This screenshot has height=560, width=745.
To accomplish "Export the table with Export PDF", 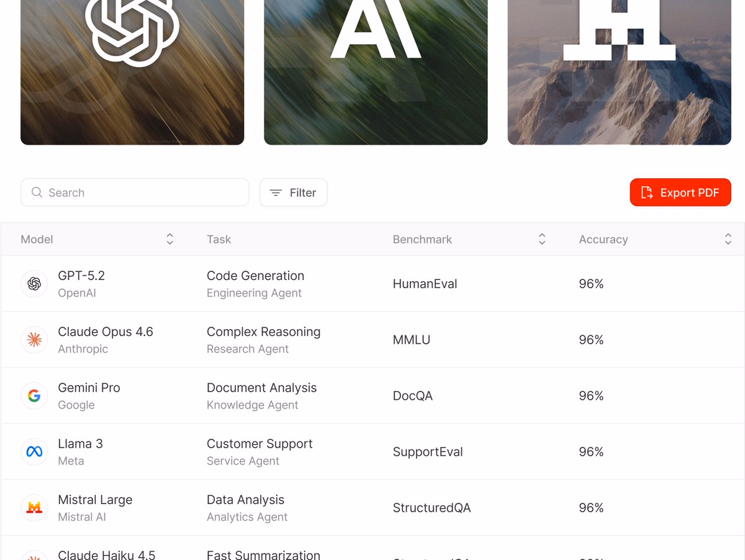I will [x=680, y=192].
